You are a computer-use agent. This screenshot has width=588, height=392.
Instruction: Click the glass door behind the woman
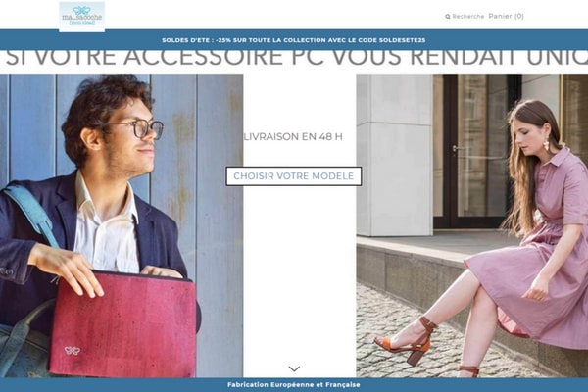pos(478,150)
